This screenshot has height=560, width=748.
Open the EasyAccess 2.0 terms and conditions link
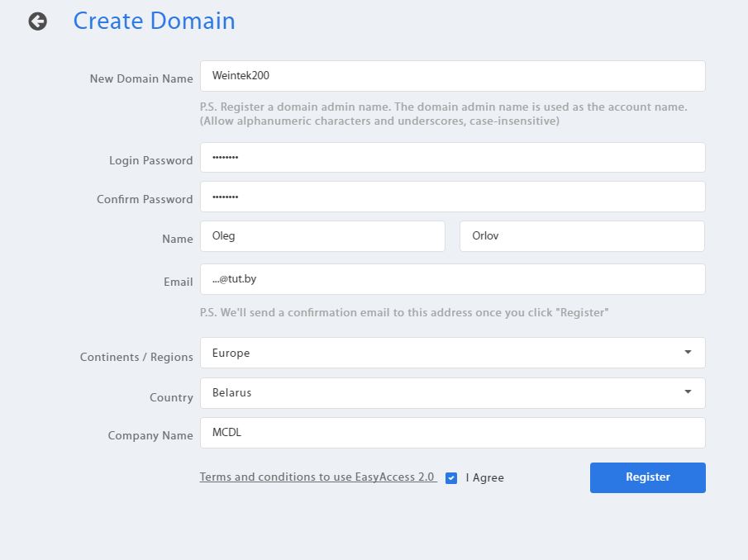coord(317,477)
